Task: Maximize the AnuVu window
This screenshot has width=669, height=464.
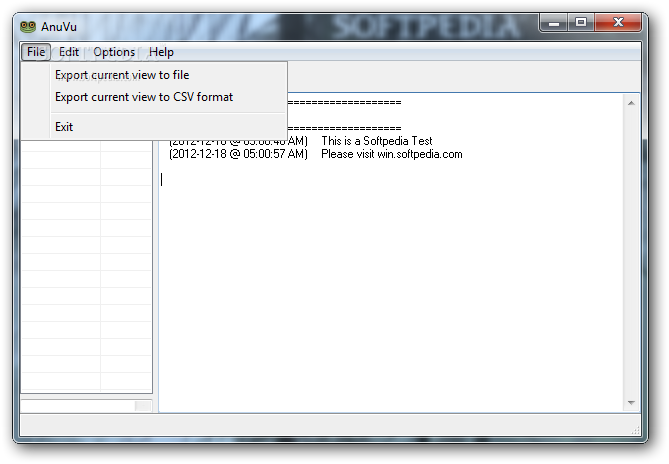Action: pos(581,23)
